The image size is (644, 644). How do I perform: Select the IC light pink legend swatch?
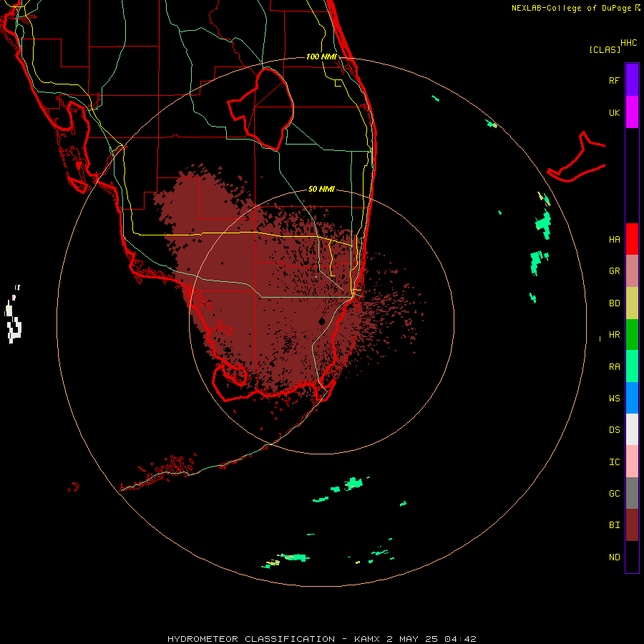coord(632,462)
